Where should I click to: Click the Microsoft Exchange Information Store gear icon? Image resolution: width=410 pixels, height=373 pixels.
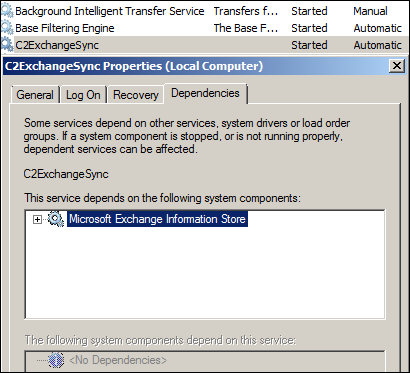pyautogui.click(x=56, y=219)
